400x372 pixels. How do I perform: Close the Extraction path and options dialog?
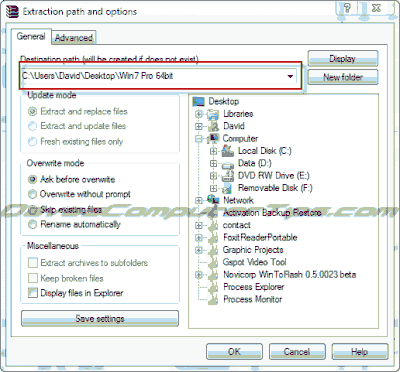(x=376, y=8)
